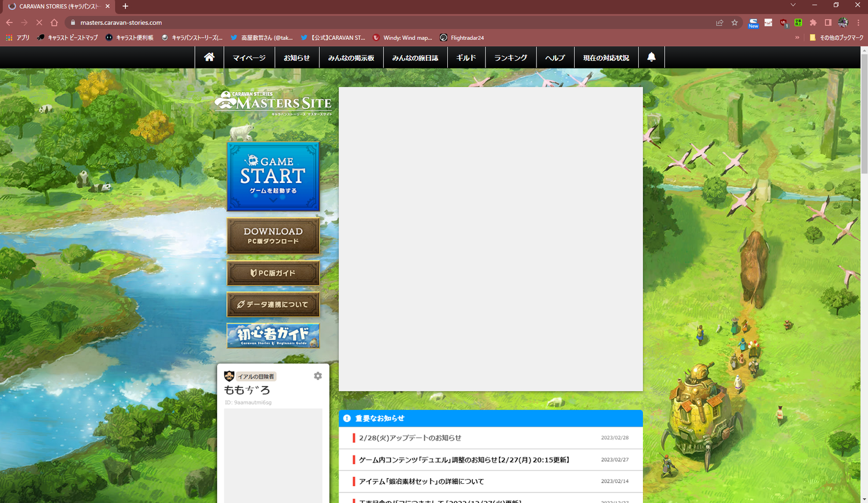Stop loading the page

39,23
